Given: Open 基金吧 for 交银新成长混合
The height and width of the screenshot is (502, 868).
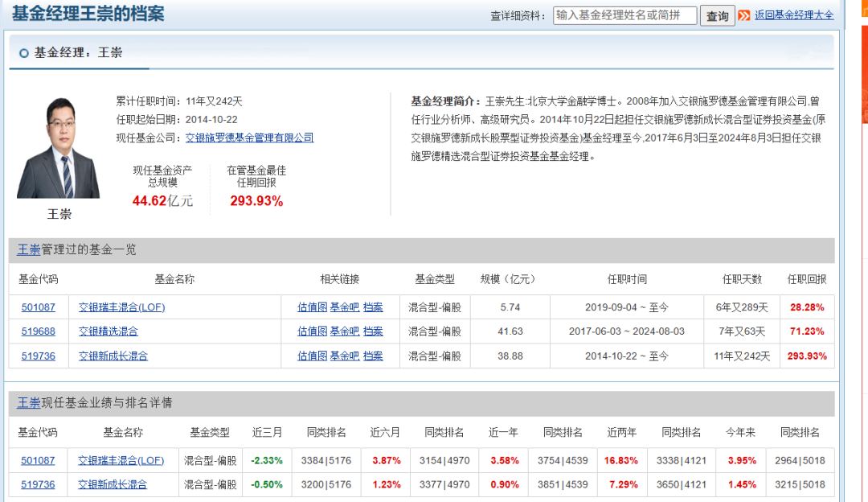Looking at the screenshot, I should [344, 356].
